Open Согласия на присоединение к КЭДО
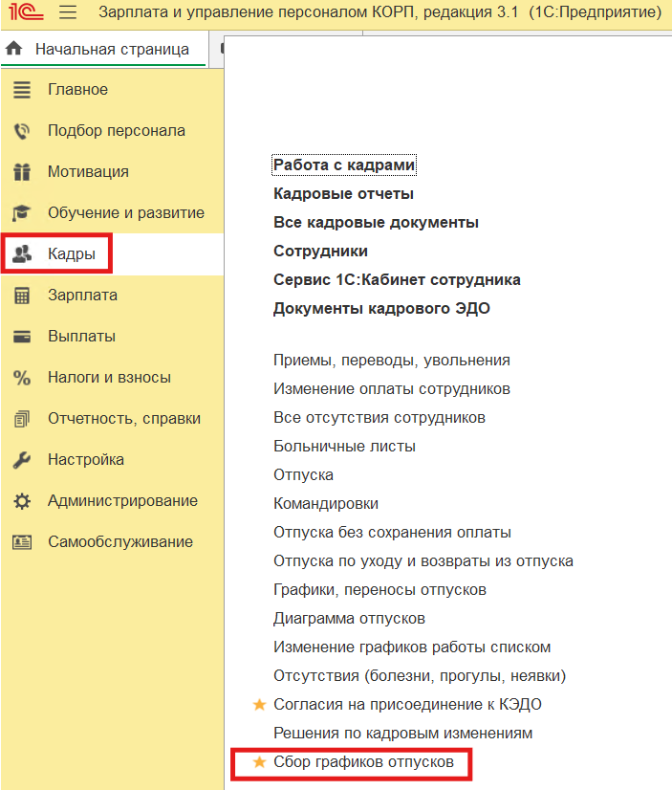 tap(407, 704)
